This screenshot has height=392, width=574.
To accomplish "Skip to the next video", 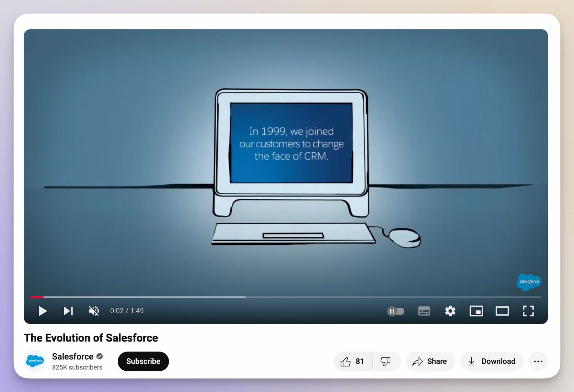I will click(68, 311).
